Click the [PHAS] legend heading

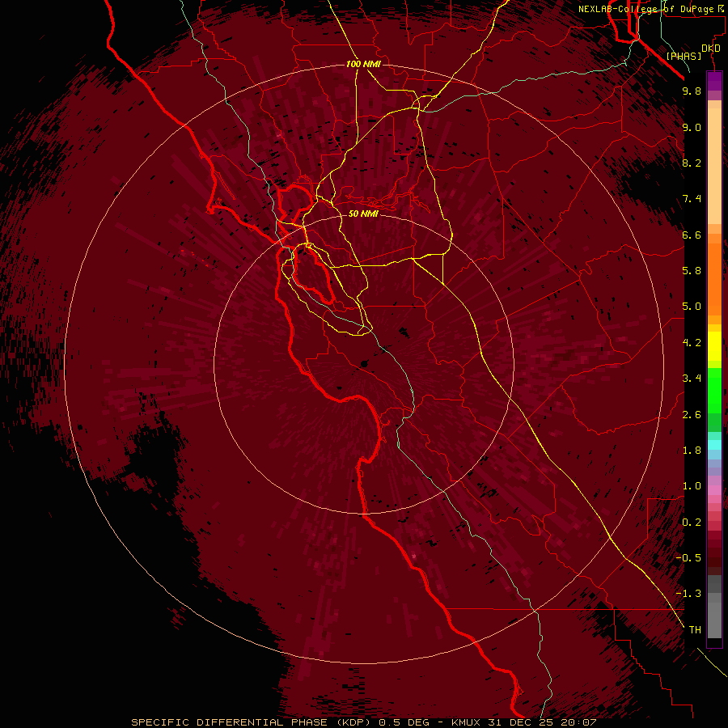click(684, 56)
